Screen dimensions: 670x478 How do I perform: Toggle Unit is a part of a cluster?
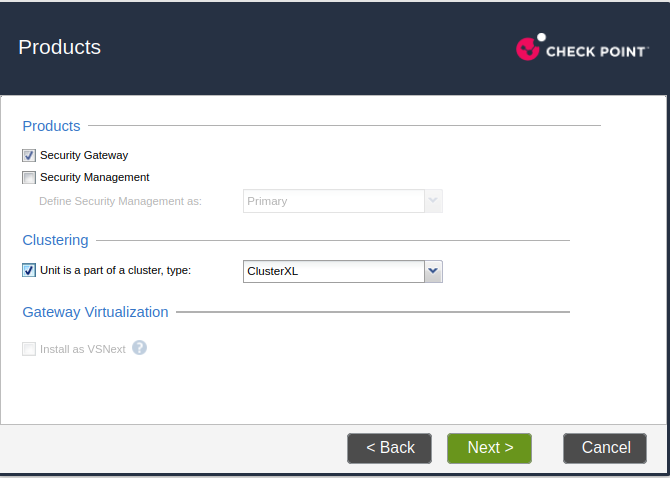tap(29, 270)
